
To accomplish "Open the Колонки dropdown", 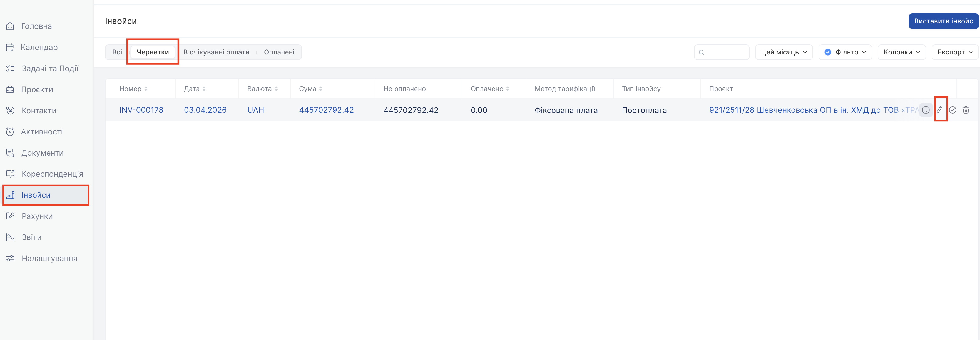I will pos(901,52).
